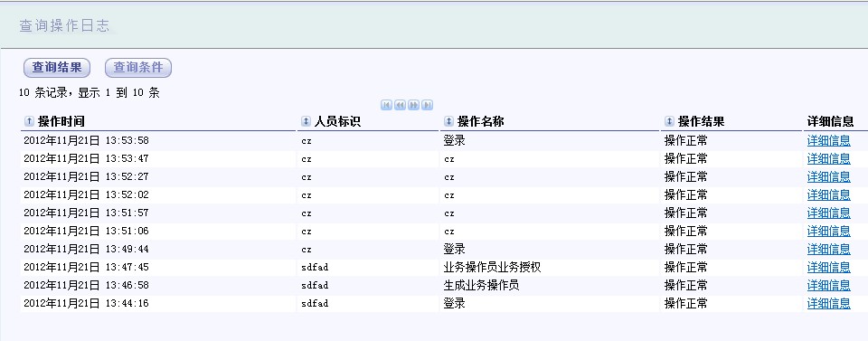Sort by 操作结果 arrow icon

[x=669, y=121]
